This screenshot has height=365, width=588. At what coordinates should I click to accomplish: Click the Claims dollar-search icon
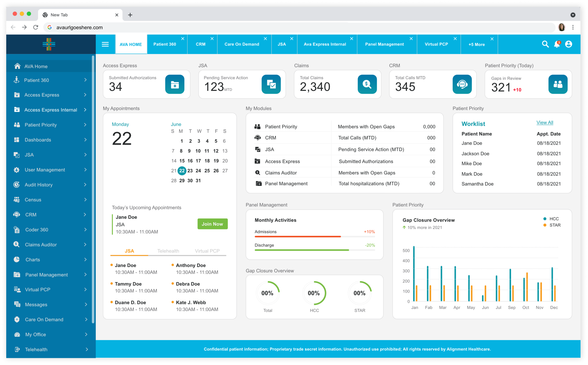coord(367,84)
